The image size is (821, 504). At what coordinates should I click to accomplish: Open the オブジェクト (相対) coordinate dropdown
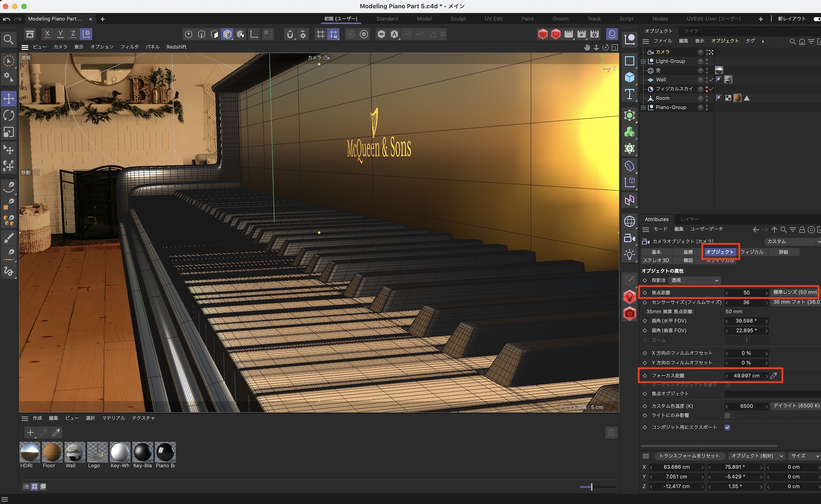(757, 456)
